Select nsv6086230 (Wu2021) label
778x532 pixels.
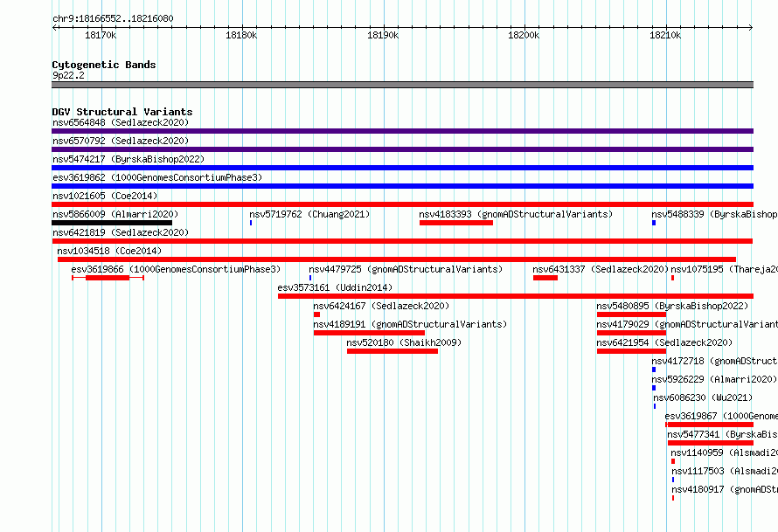point(703,397)
